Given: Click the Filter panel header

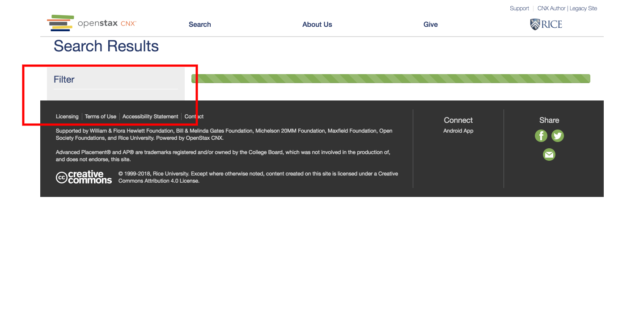Looking at the screenshot, I should tap(64, 79).
